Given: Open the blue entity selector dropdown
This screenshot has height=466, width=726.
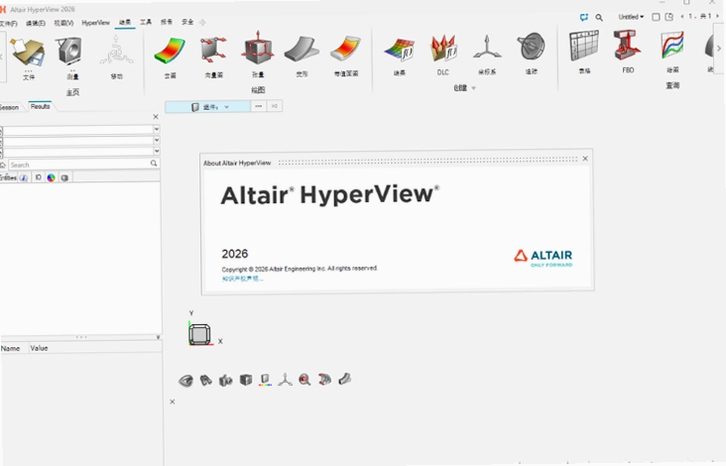Looking at the screenshot, I should tap(208, 107).
